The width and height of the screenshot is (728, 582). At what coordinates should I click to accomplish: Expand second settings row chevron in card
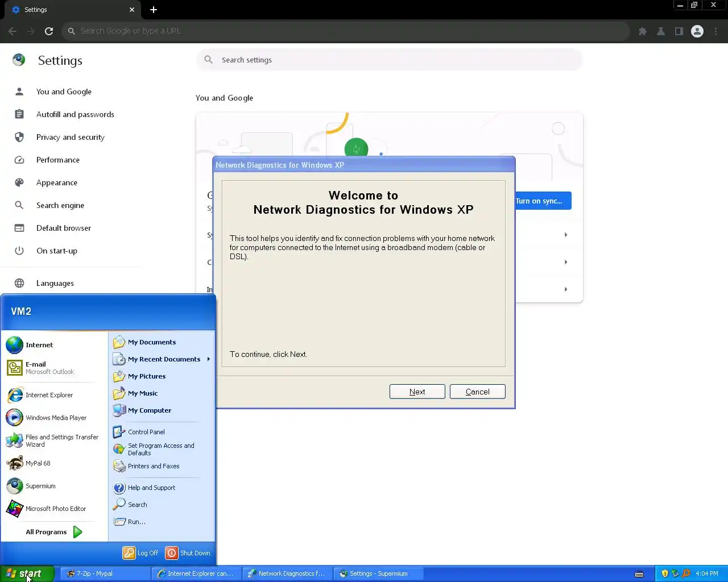click(565, 262)
